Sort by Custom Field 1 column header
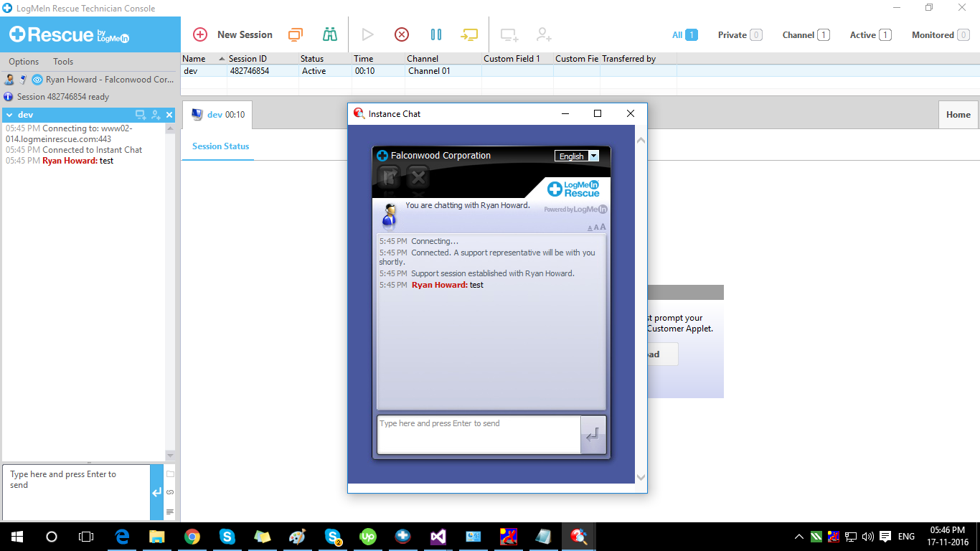Screen dimensions: 980x551 point(517,59)
